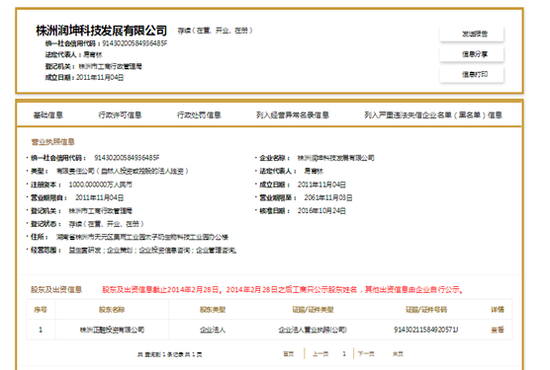Click the 股东类型 column header
This screenshot has width=550, height=370.
[x=213, y=310]
